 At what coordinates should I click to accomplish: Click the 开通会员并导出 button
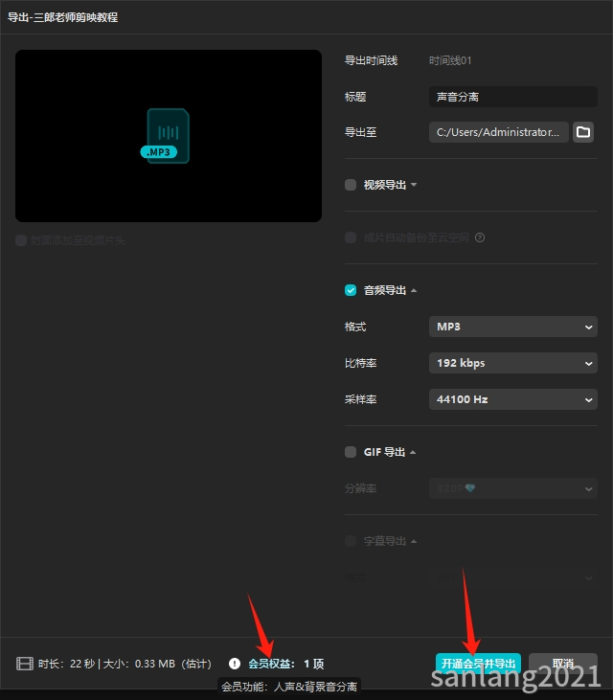pos(478,664)
